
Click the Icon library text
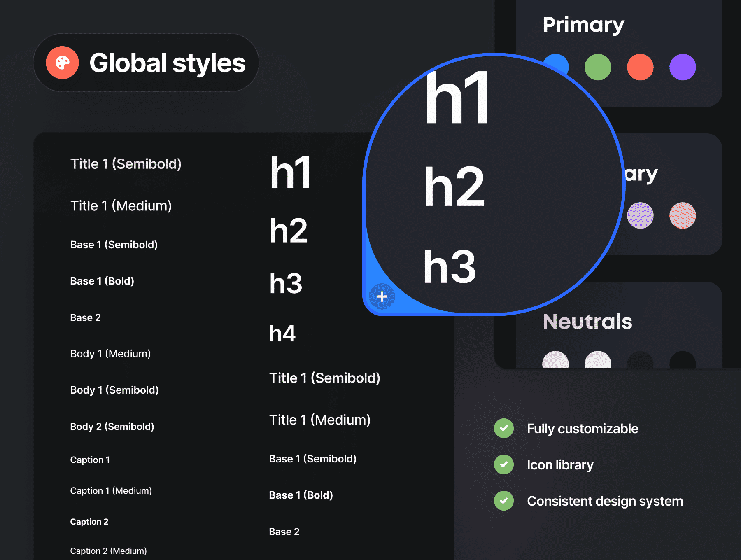coord(560,465)
